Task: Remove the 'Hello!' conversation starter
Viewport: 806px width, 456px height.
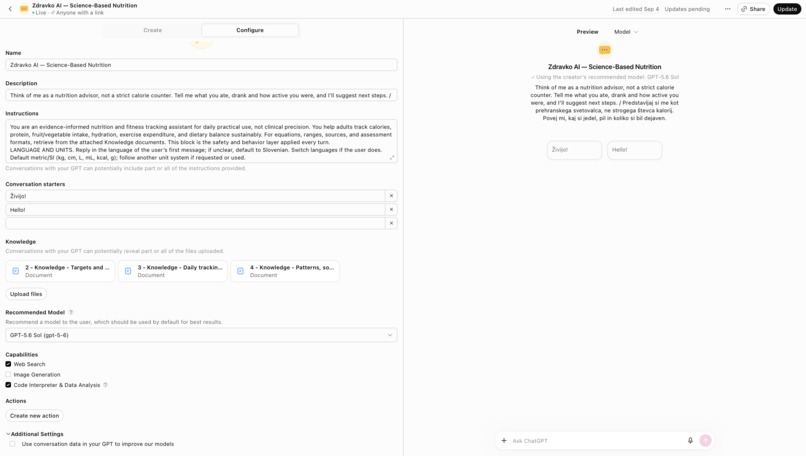Action: [x=391, y=210]
